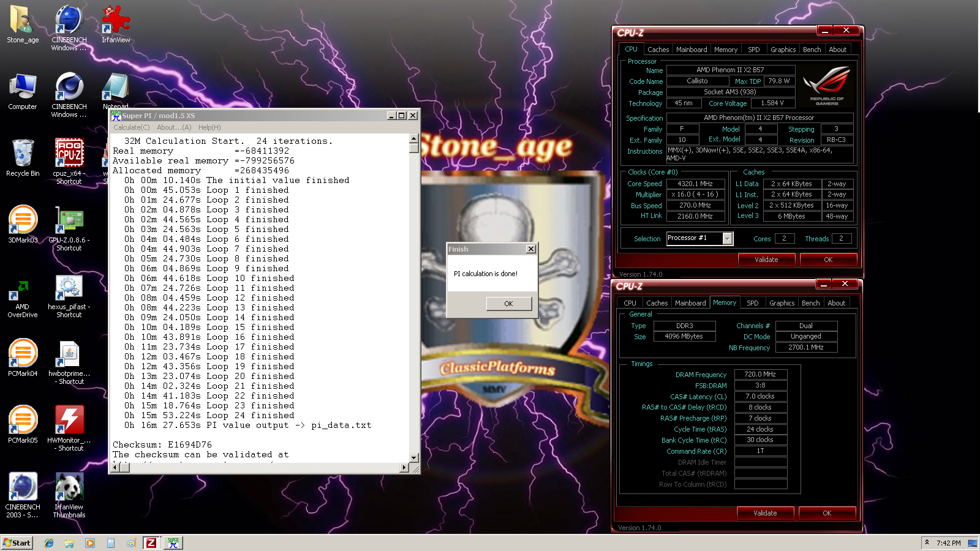
Task: Open About...(A) menu in Super PI
Action: [x=174, y=127]
